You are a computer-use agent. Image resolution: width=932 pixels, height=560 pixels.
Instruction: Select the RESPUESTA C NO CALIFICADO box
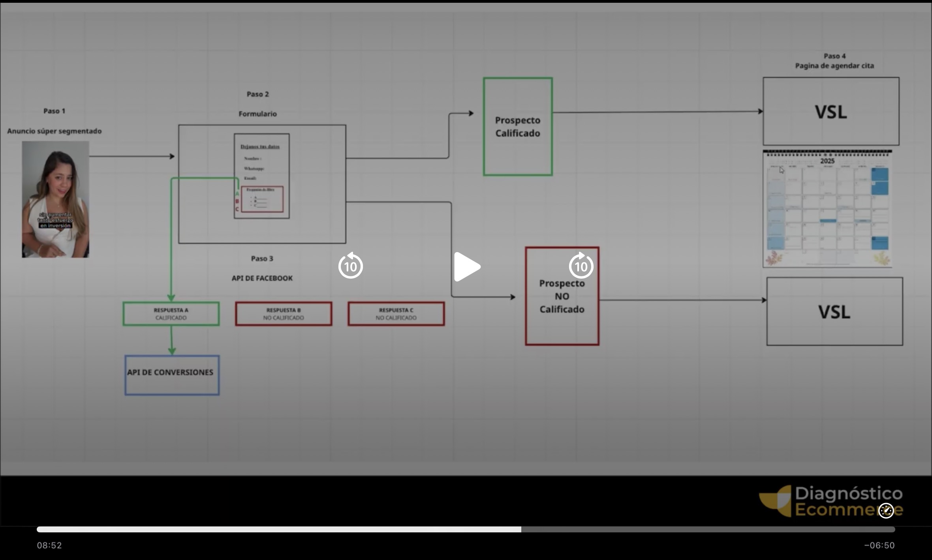click(396, 314)
